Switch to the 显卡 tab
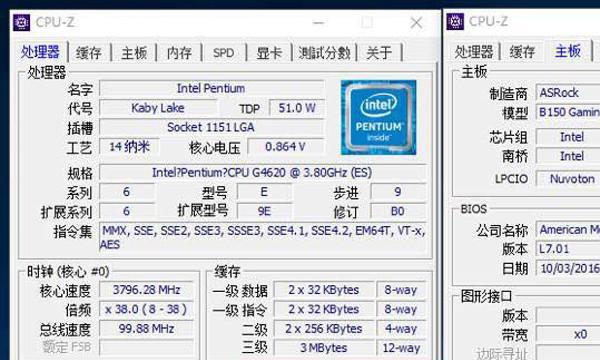 pos(269,52)
